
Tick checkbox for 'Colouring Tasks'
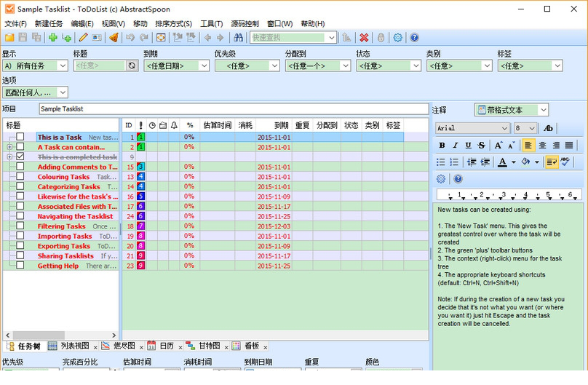[20, 176]
